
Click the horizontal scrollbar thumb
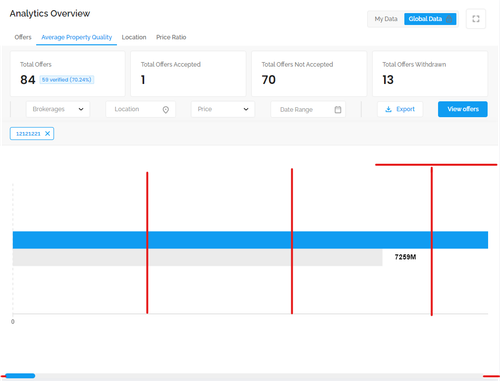click(x=20, y=376)
